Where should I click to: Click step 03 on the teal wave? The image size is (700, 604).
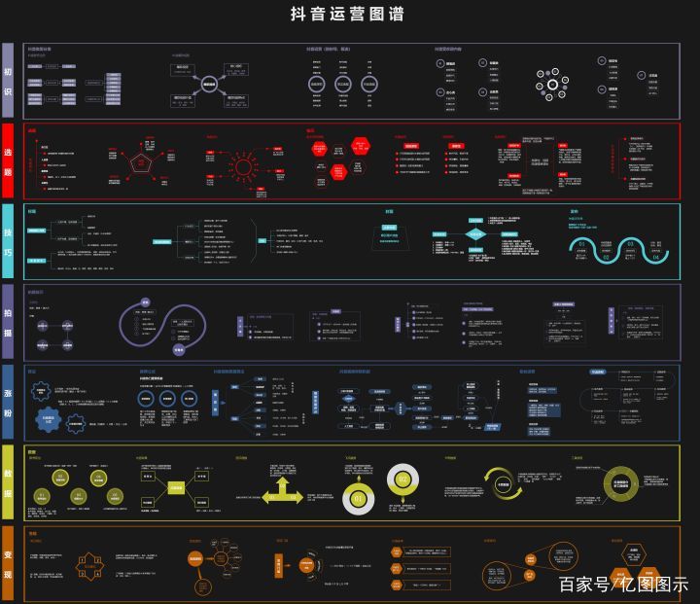[x=630, y=244]
